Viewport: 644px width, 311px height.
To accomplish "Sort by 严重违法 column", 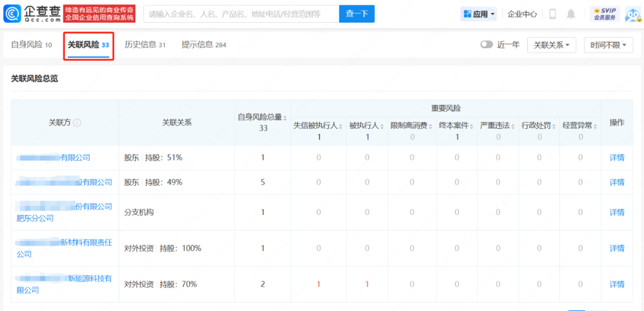I will point(512,126).
